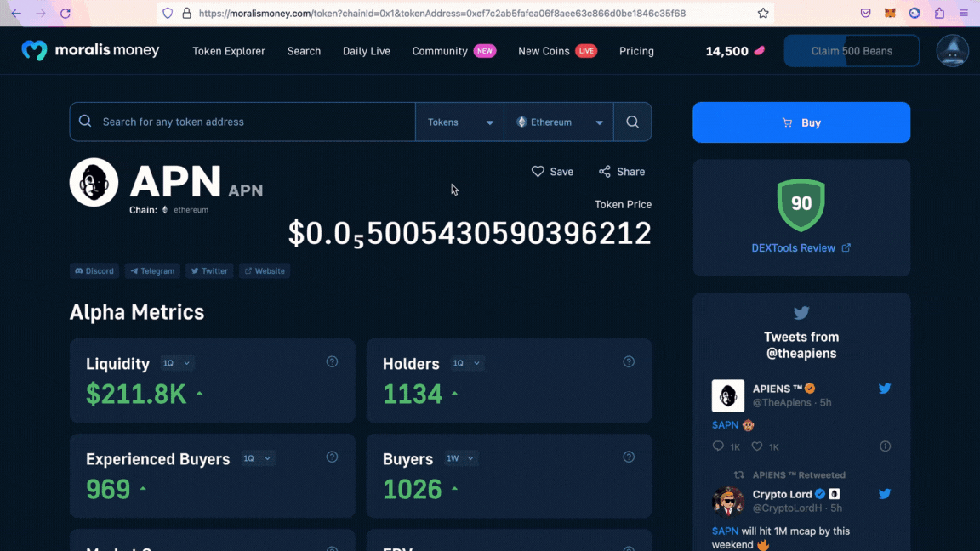This screenshot has width=980, height=551.
Task: Open the APN Website link
Action: (265, 271)
